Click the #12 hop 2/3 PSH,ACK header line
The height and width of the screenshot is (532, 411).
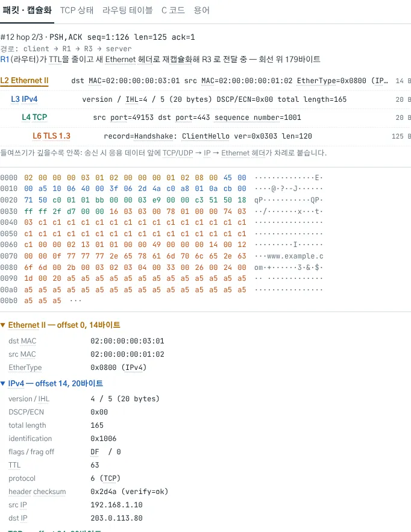[x=98, y=37]
